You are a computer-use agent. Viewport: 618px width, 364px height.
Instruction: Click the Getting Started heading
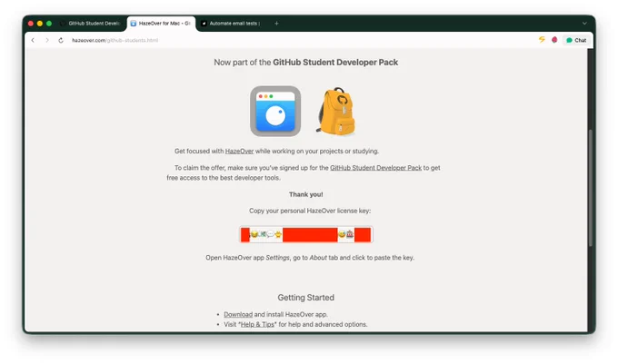pos(306,298)
